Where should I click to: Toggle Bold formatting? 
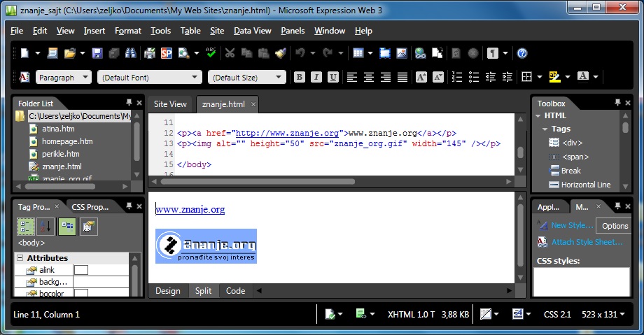[x=300, y=77]
